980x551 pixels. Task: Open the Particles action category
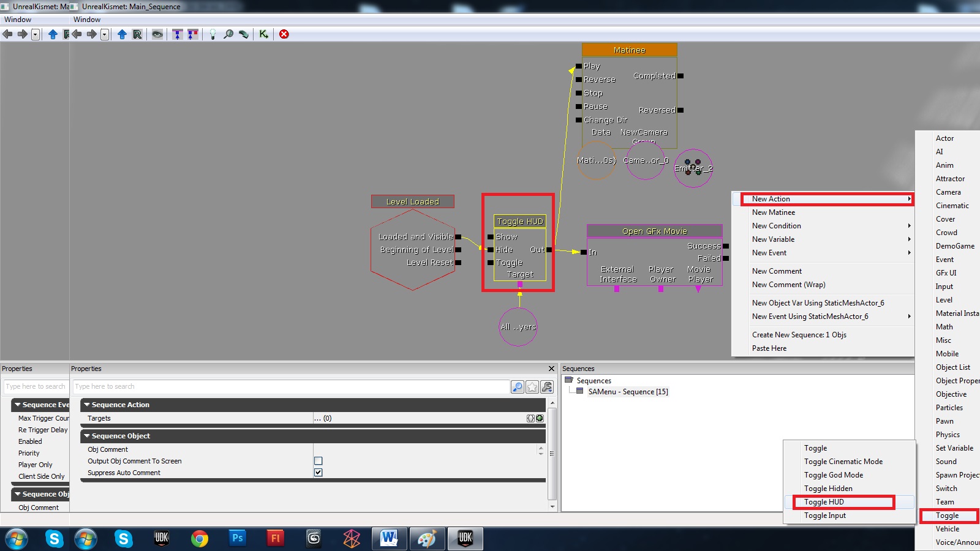[948, 408]
